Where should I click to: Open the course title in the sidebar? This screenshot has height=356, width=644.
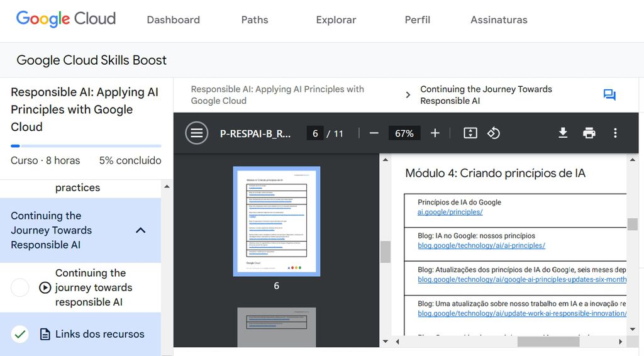tap(85, 109)
